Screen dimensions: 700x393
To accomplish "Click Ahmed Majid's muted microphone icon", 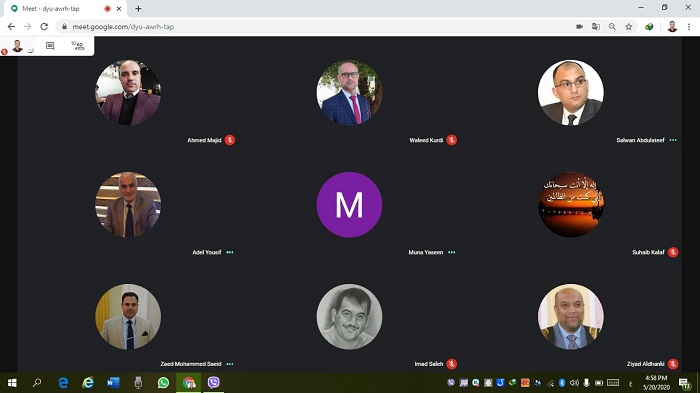I will (x=230, y=140).
